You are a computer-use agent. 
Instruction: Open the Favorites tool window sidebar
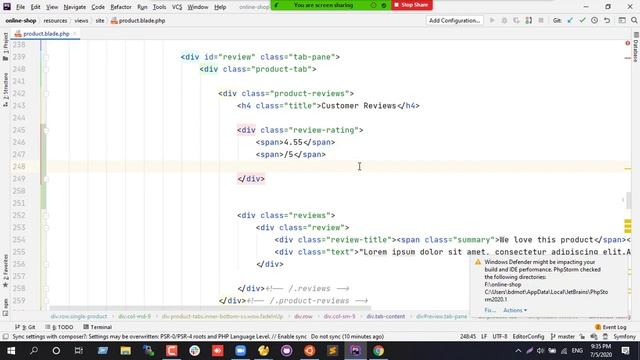(5, 271)
